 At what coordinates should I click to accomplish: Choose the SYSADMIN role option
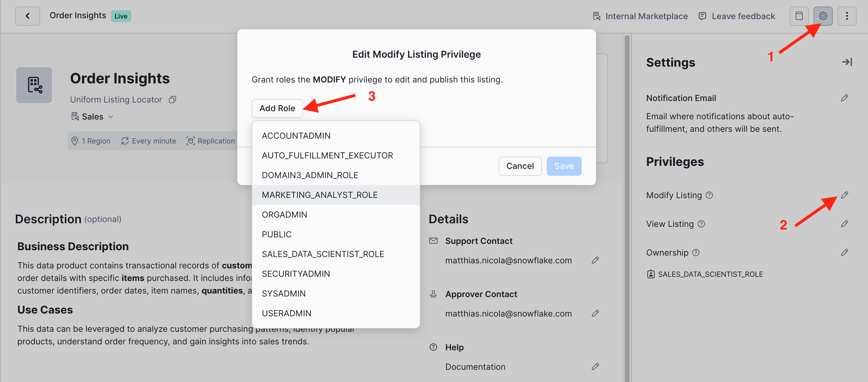[x=283, y=294]
